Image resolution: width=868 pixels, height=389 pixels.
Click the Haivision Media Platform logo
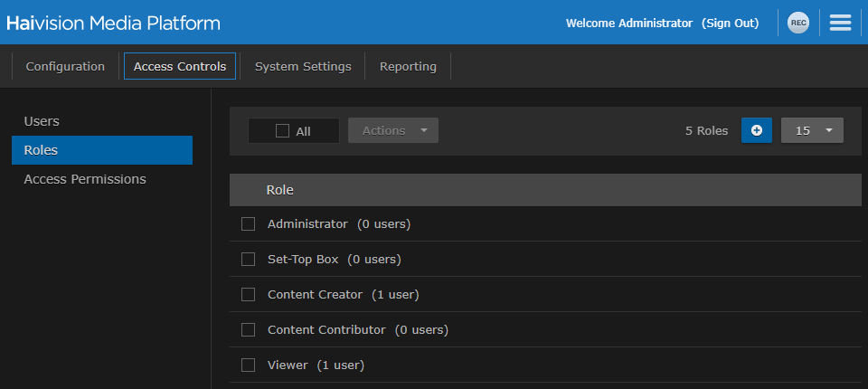pos(113,24)
